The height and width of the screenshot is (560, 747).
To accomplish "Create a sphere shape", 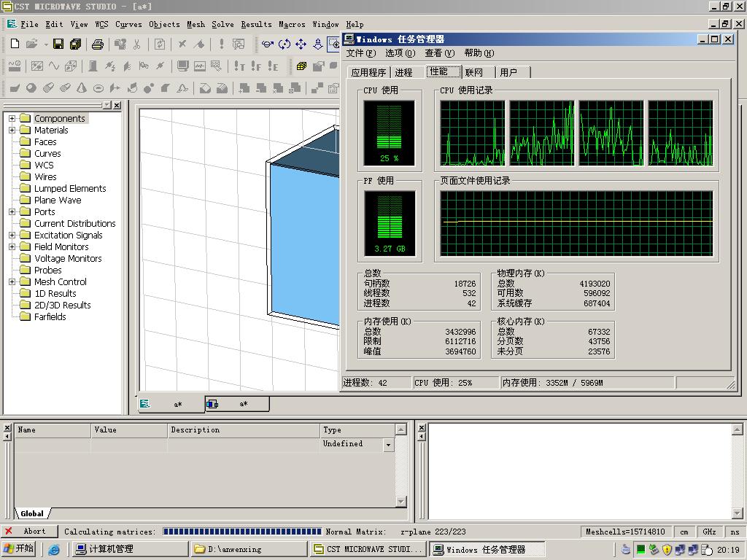I will 31,88.
